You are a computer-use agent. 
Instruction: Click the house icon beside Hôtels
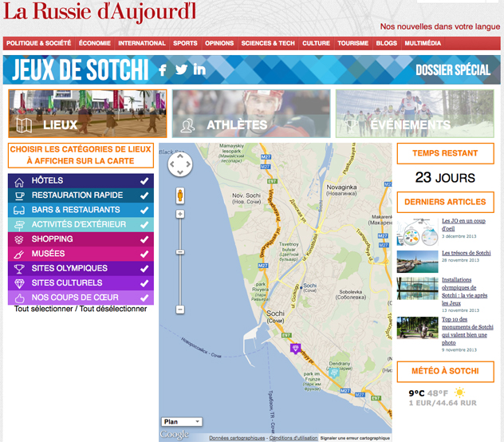click(19, 182)
